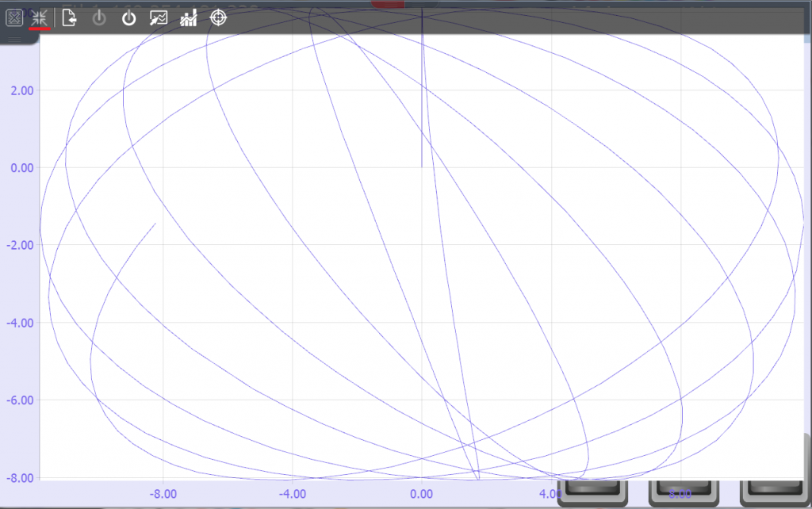Click the greyed-out power icon
This screenshot has width=812, height=509.
99,19
